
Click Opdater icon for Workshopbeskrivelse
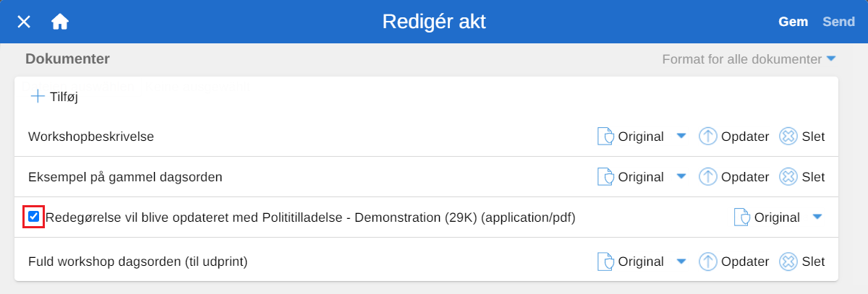(x=707, y=136)
